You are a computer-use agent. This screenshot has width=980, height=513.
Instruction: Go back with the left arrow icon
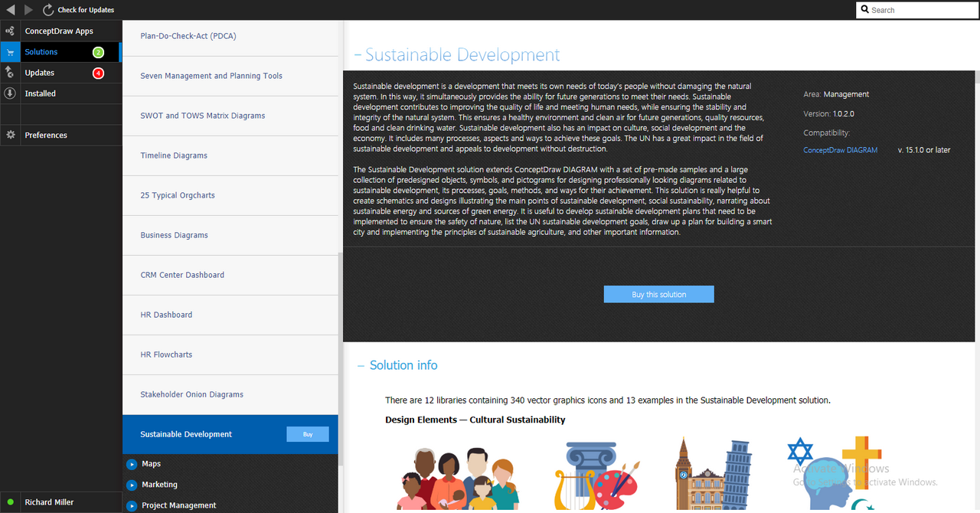(11, 10)
